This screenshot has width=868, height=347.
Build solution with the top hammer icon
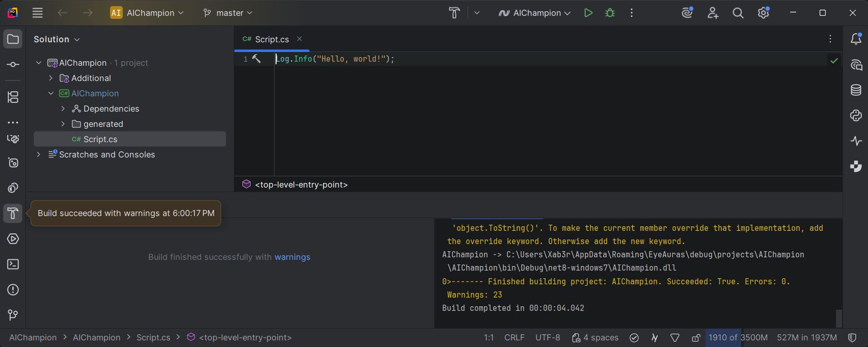[x=454, y=13]
